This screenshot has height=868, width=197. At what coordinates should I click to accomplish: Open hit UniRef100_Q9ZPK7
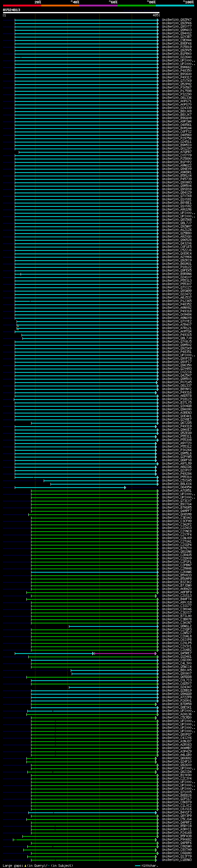[x=177, y=20]
